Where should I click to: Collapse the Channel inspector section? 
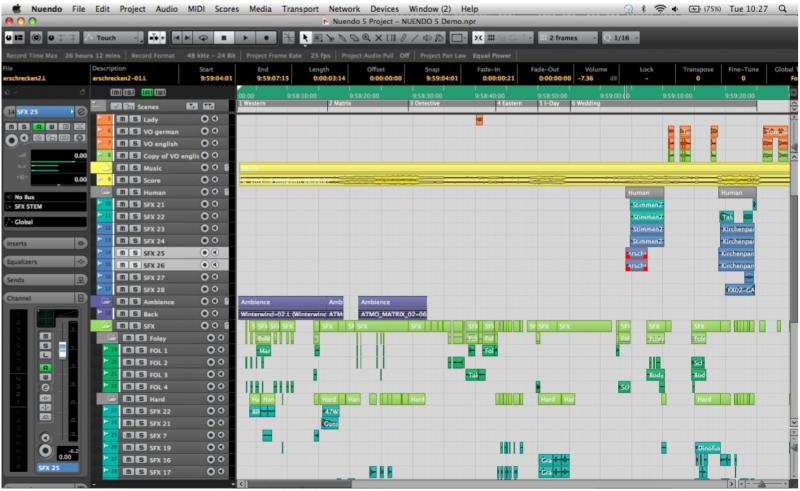(45, 298)
